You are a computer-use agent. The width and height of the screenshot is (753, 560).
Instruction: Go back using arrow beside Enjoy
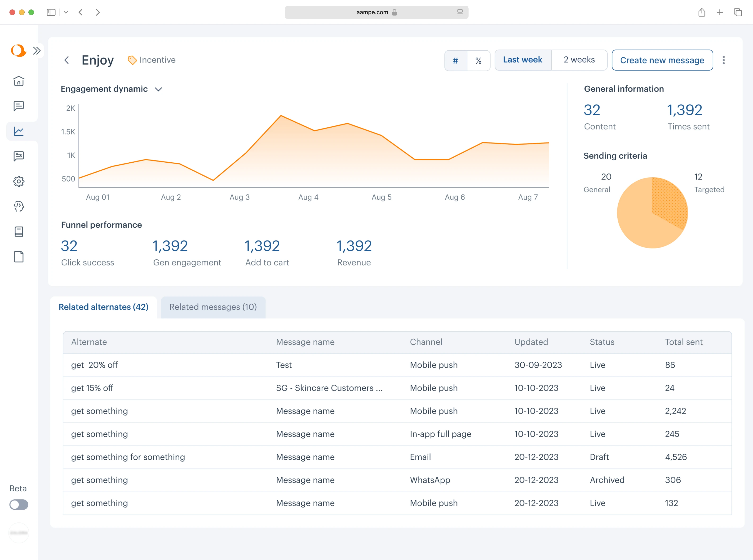pos(67,60)
